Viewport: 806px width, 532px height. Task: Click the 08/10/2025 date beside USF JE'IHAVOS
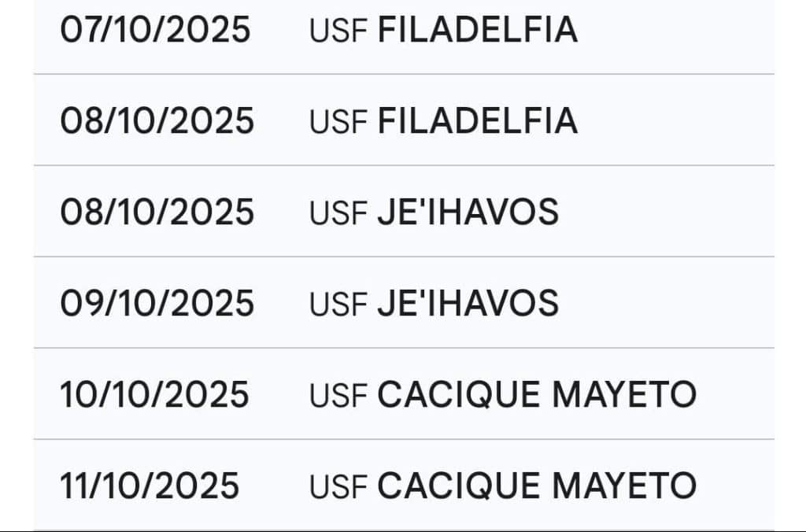157,212
